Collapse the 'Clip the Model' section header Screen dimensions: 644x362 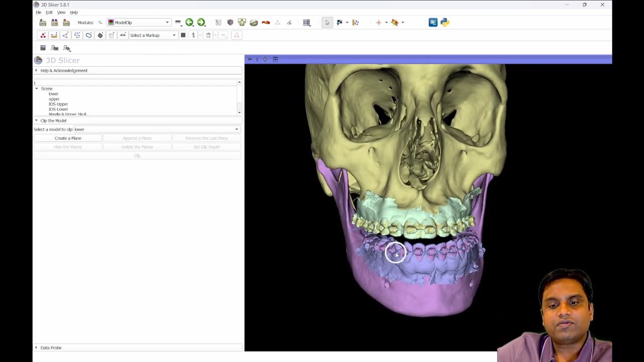click(53, 121)
